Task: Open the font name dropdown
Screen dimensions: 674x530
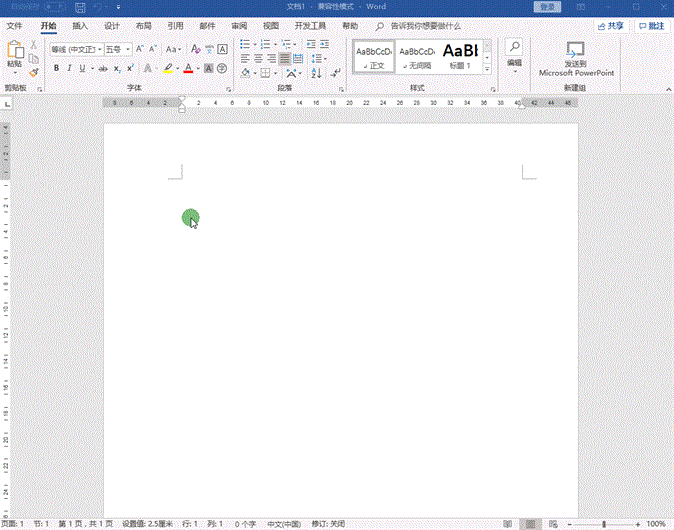Action: 98,48
